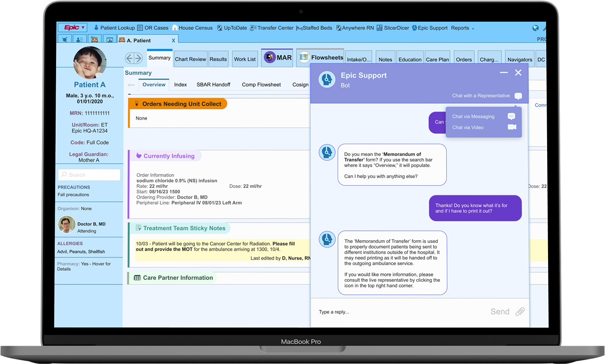The image size is (605, 364).
Task: Go back using the left arrow button
Action: (x=129, y=58)
